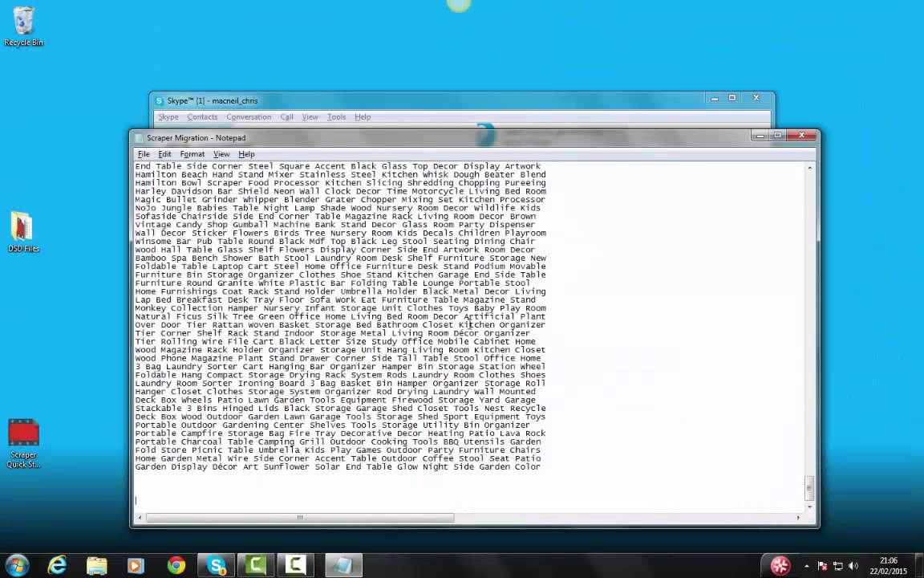Image resolution: width=924 pixels, height=578 pixels.
Task: Click 'Monkey' in the Monkey Collection Hamper line
Action: coord(151,308)
